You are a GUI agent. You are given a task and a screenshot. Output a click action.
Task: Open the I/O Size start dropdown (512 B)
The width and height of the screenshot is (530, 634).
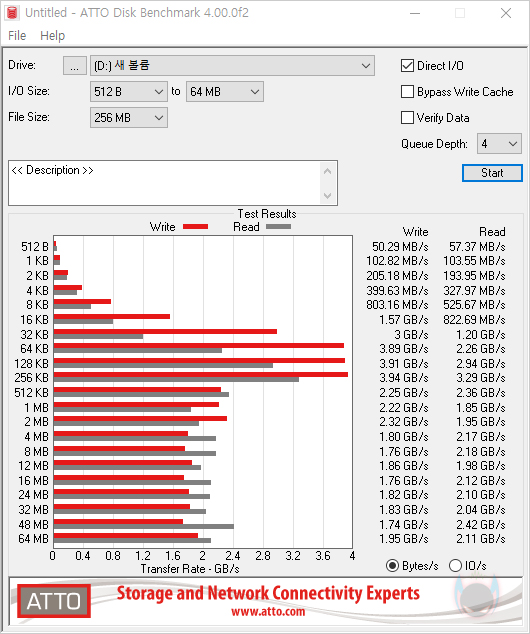coord(129,92)
